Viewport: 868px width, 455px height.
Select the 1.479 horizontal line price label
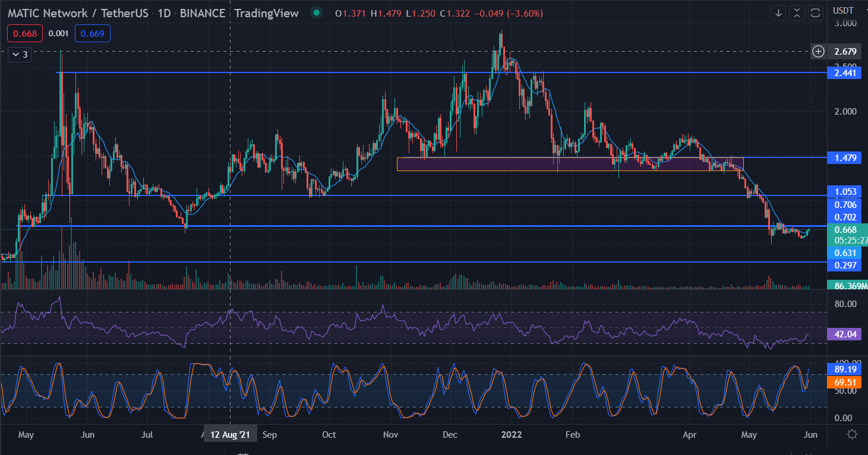pos(844,157)
